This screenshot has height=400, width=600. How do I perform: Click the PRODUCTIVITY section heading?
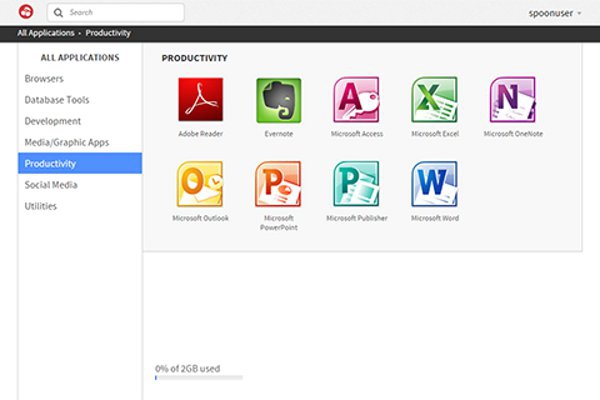tap(194, 58)
